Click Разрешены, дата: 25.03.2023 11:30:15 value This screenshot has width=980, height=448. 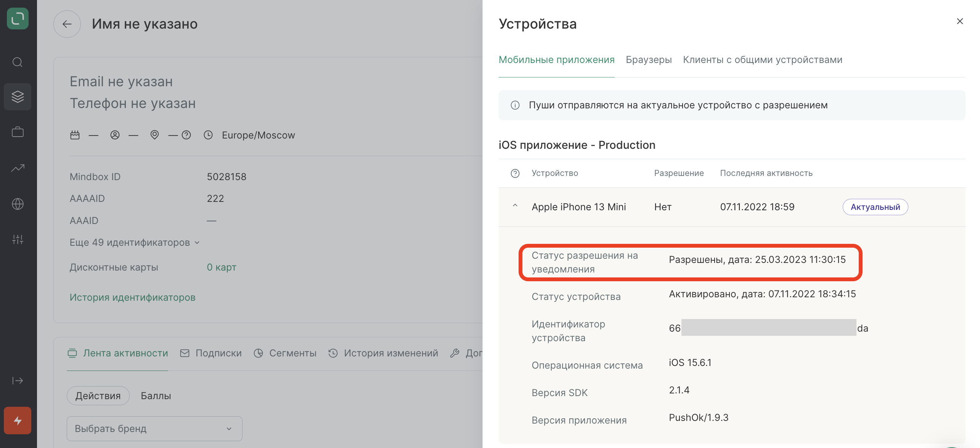[757, 260]
